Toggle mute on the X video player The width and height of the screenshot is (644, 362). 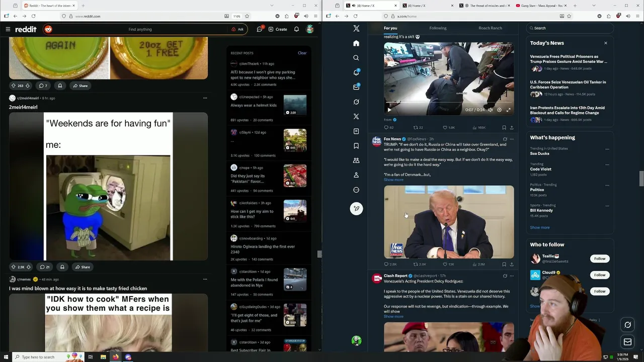491,110
